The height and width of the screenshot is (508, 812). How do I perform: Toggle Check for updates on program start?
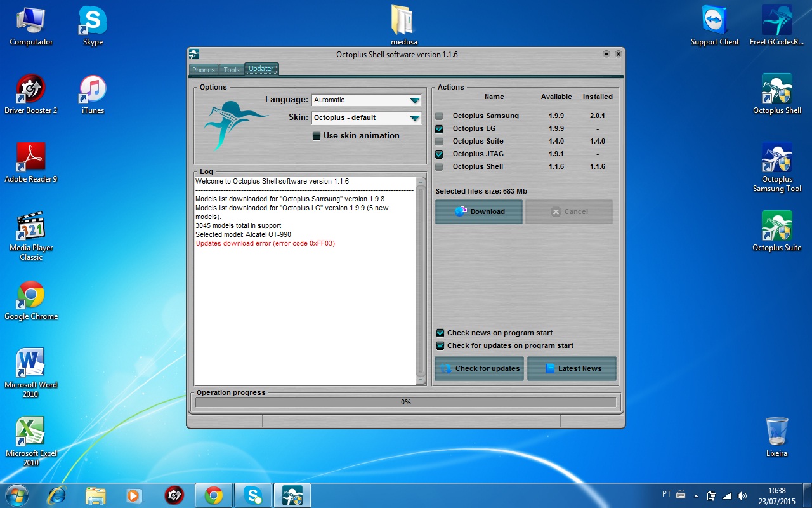(x=440, y=346)
